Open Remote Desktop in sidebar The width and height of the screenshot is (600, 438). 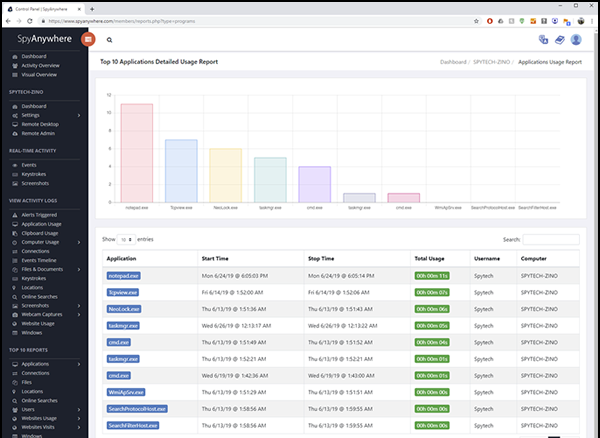tap(40, 124)
